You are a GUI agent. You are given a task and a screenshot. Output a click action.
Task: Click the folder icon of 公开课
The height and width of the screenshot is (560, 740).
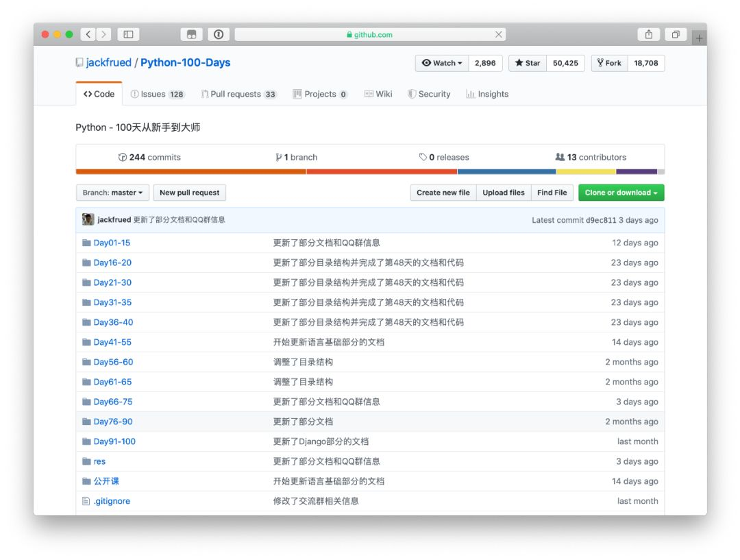point(86,480)
